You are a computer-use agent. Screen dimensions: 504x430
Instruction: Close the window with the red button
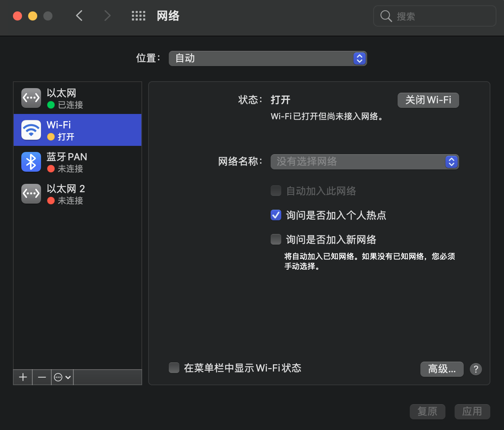[x=17, y=16]
